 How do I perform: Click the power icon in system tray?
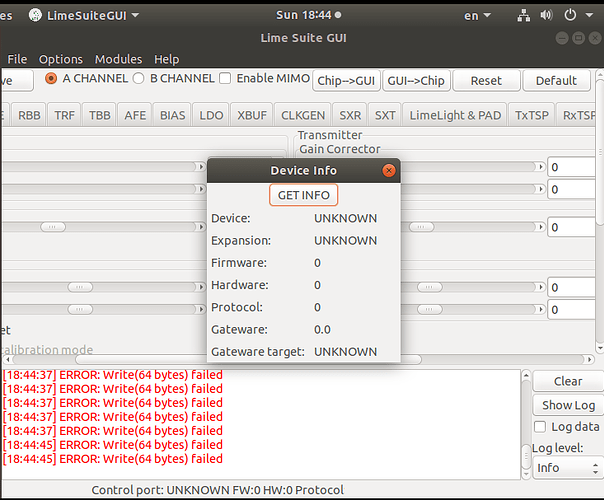click(x=570, y=15)
